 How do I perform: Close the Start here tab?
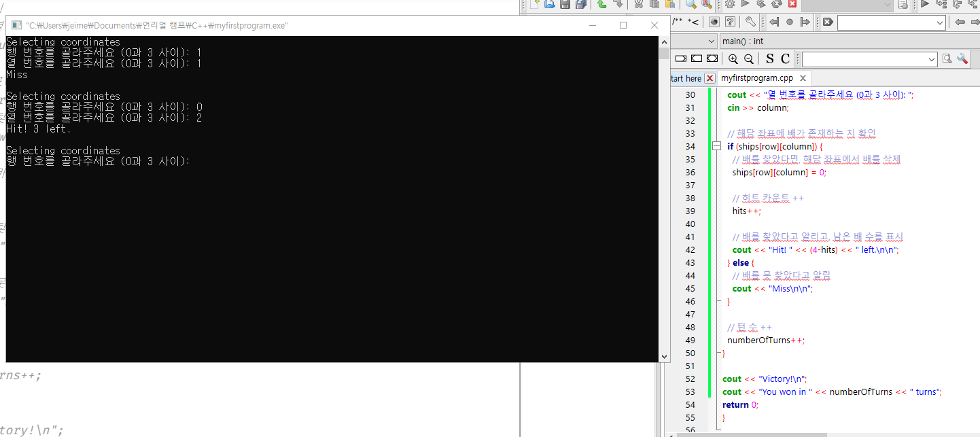click(x=710, y=78)
